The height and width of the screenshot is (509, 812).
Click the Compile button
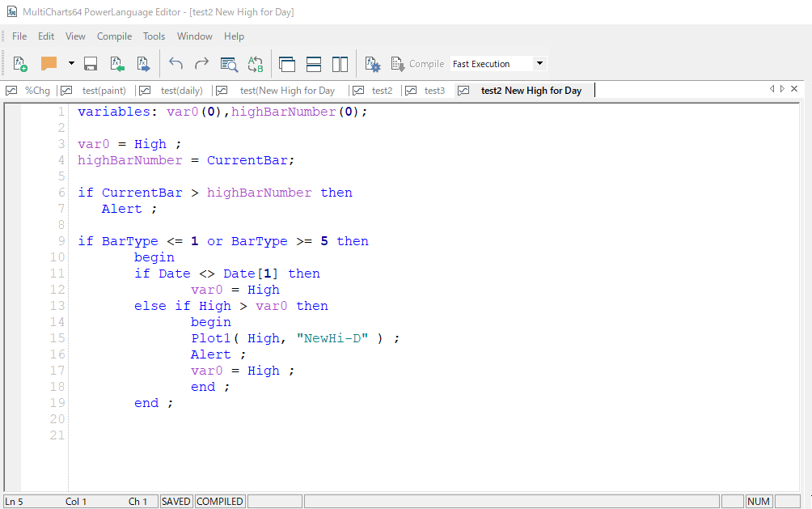(x=417, y=64)
